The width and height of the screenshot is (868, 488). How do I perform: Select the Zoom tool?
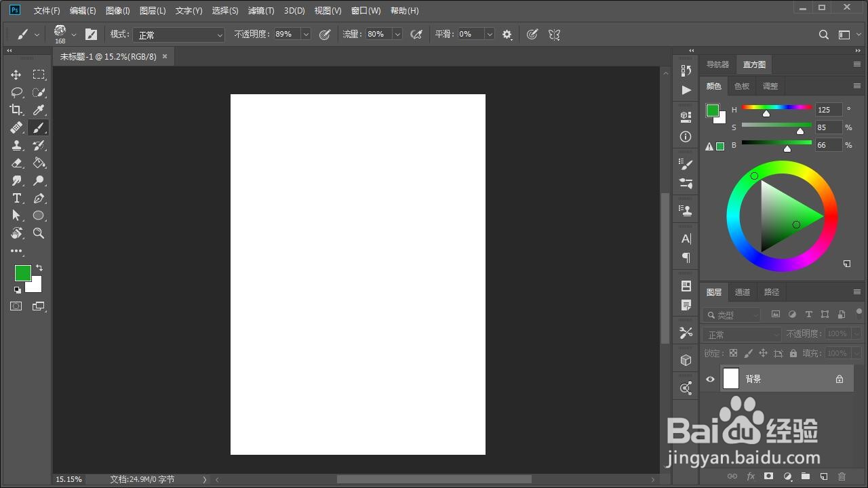tap(39, 233)
